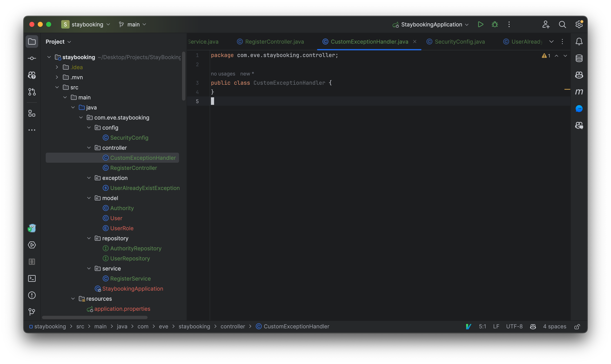Open Search Everywhere with the magnifier icon
The height and width of the screenshot is (364, 611).
point(563,24)
